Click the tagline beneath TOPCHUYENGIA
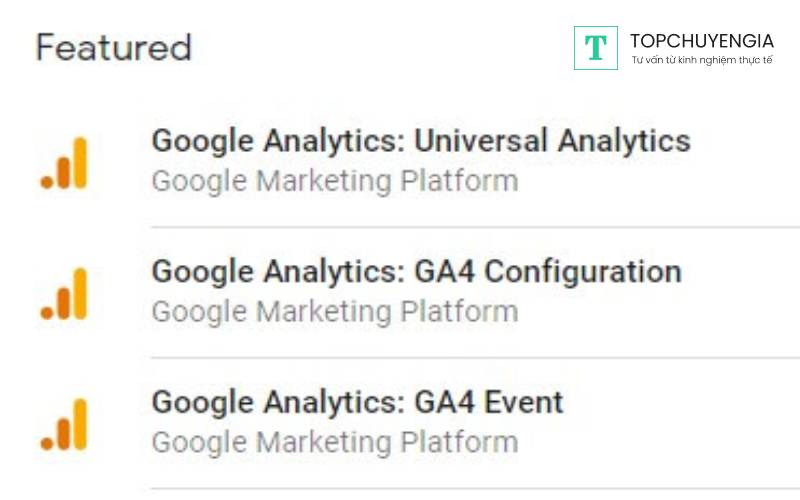Image resolution: width=800 pixels, height=500 pixels. [x=702, y=61]
